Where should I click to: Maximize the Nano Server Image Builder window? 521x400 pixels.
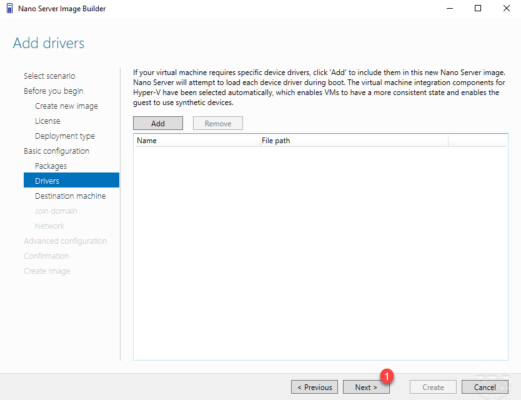[x=478, y=8]
